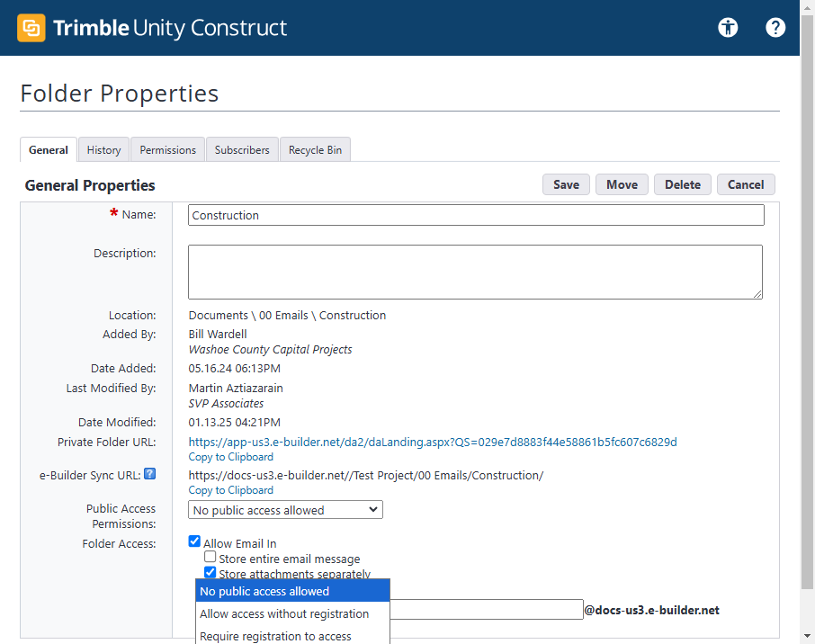This screenshot has height=644, width=815.
Task: Click the scrollbar down arrow
Action: (807, 636)
